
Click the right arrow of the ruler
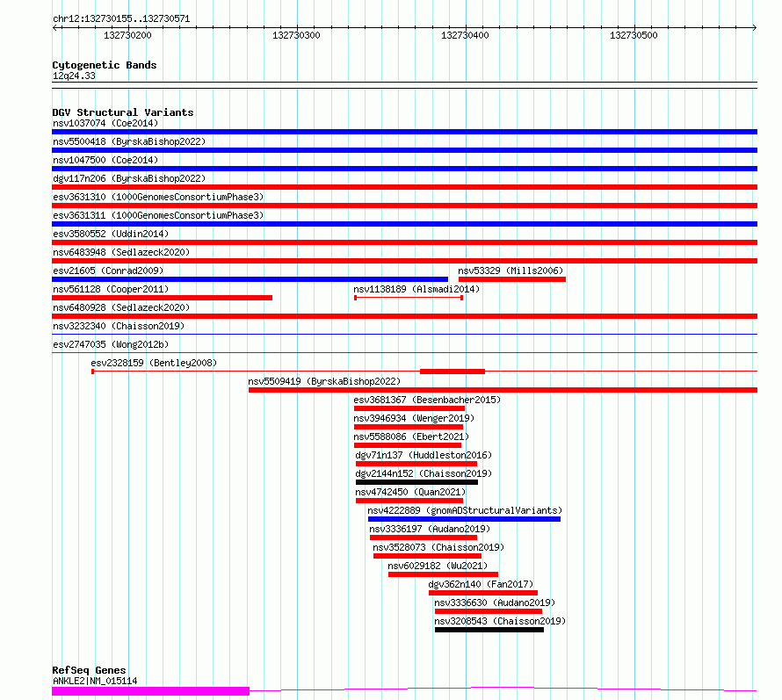(755, 28)
